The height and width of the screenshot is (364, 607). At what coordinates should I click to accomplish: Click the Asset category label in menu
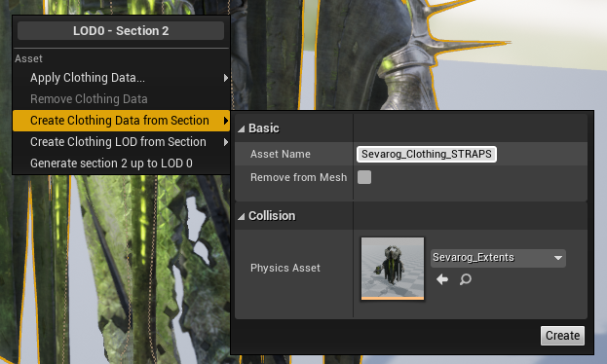pos(28,58)
